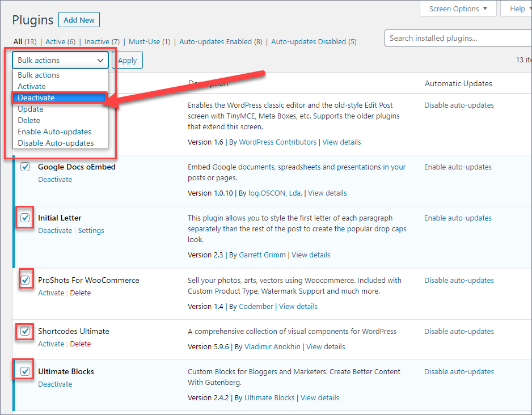Image resolution: width=532 pixels, height=415 pixels.
Task: Open Codember author link
Action: [256, 307]
